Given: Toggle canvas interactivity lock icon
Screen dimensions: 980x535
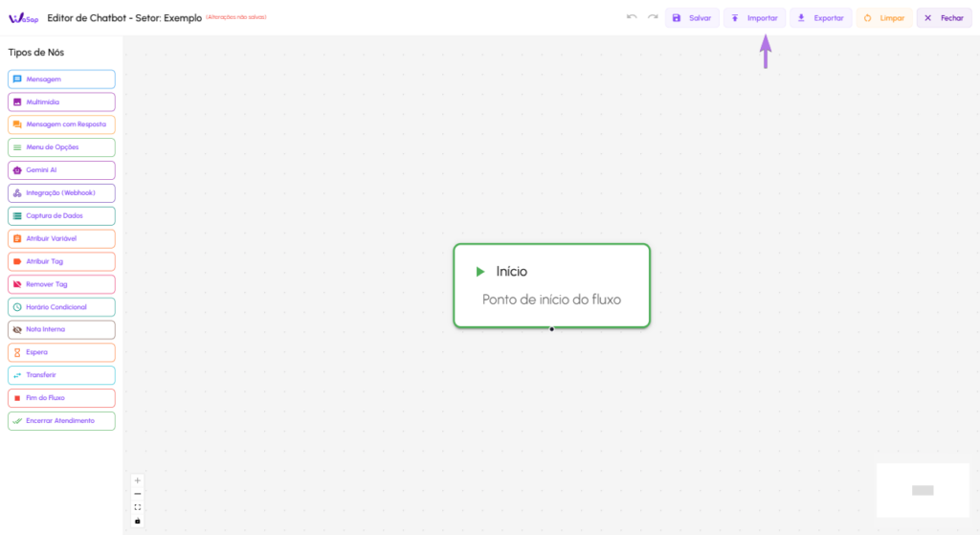Looking at the screenshot, I should 138,521.
